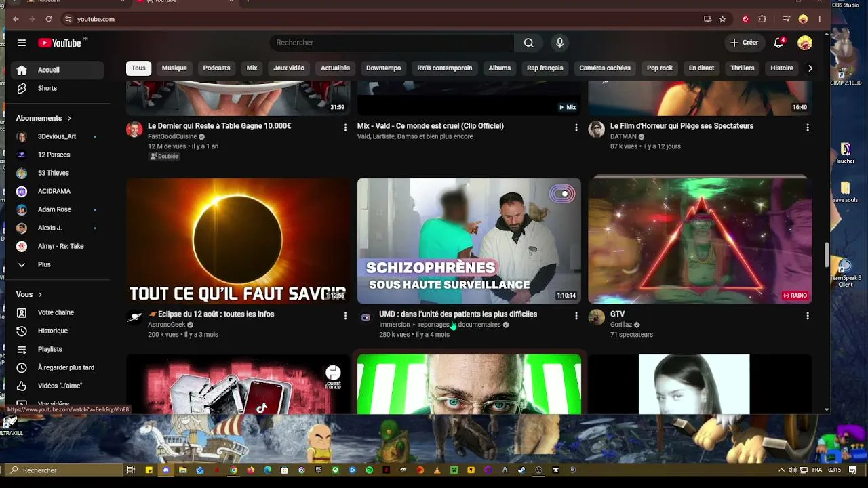The image size is (868, 488).
Task: Open À regarder plus tard list
Action: point(58,367)
